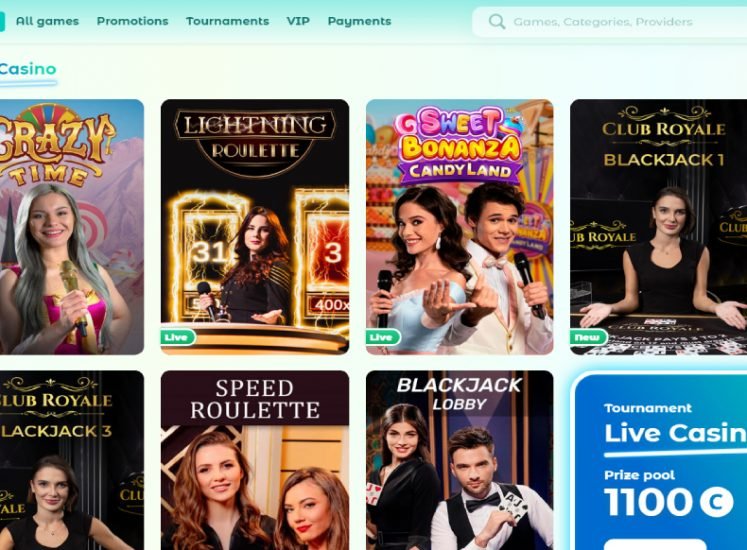Select the VIP menu item

(x=298, y=21)
